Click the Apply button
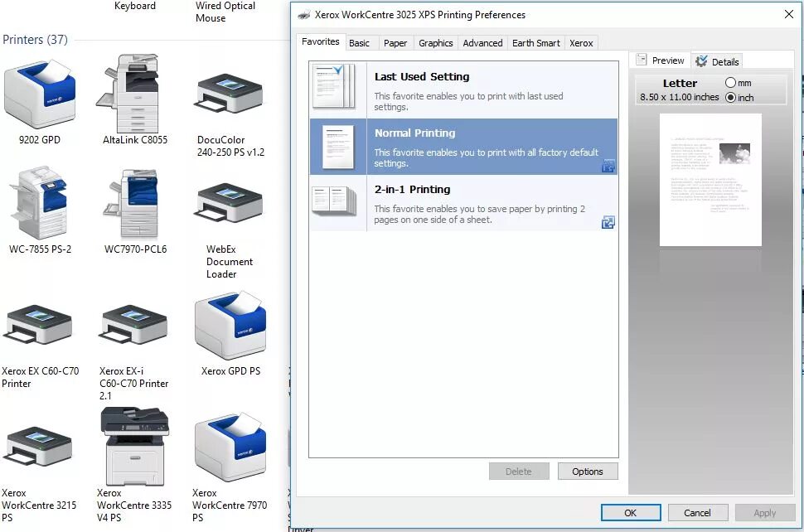This screenshot has height=532, width=804. pos(764,512)
